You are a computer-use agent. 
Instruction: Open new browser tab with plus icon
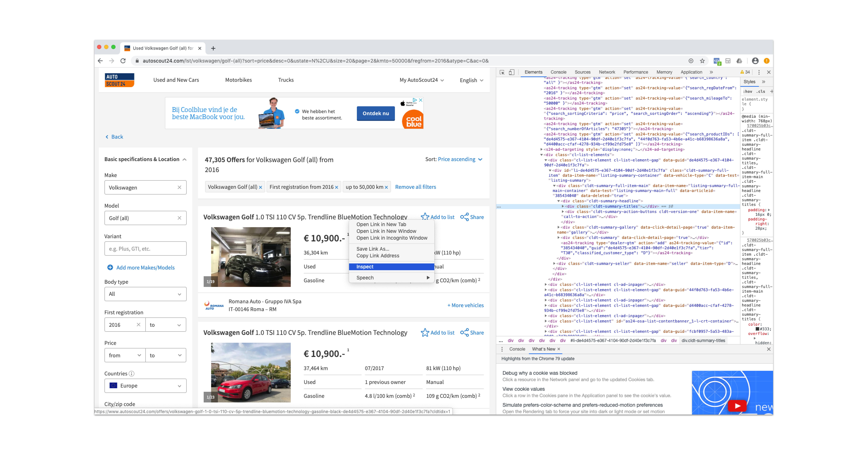pos(213,48)
